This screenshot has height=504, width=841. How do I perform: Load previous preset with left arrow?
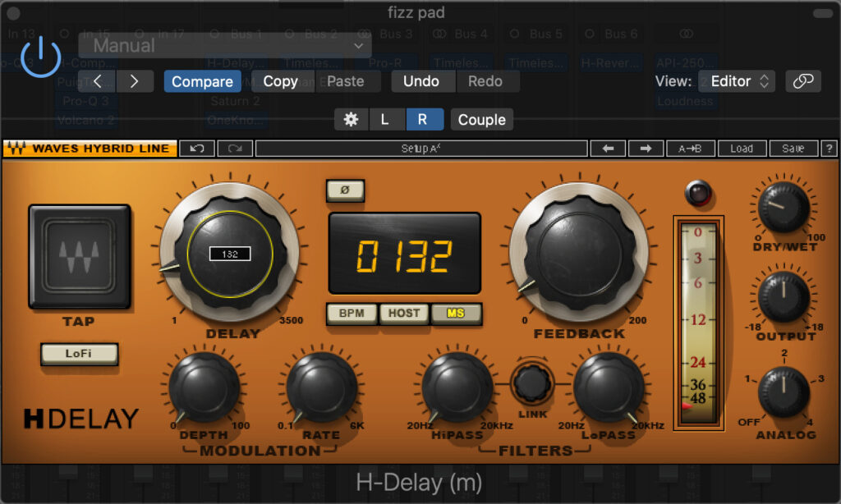pyautogui.click(x=608, y=149)
